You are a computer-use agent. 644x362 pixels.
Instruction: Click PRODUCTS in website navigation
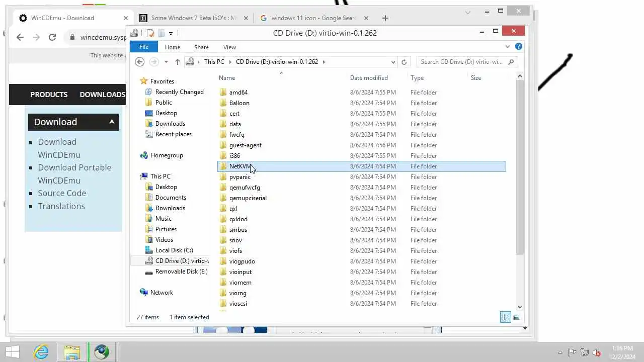[49, 95]
